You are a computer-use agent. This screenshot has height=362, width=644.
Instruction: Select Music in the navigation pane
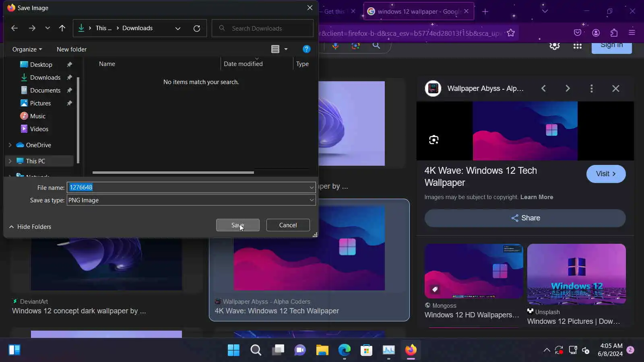[x=37, y=116]
